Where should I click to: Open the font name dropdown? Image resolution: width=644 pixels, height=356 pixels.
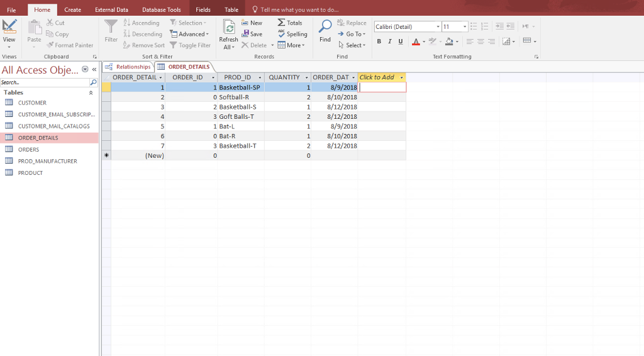438,27
